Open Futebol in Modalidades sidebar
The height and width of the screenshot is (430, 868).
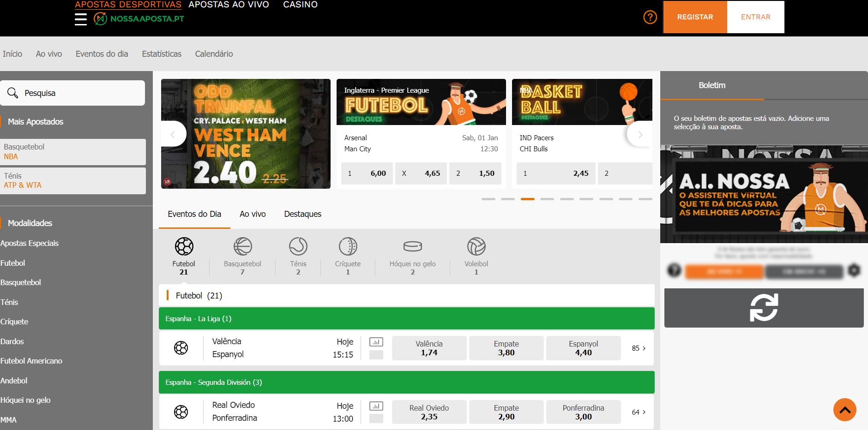(13, 263)
